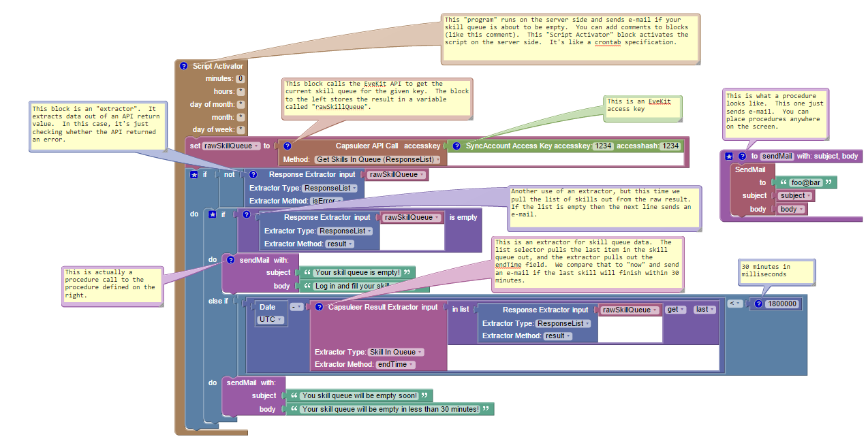Viewport: 868px width, 441px height.
Task: Click the minutes field showing 0
Action: click(x=241, y=79)
